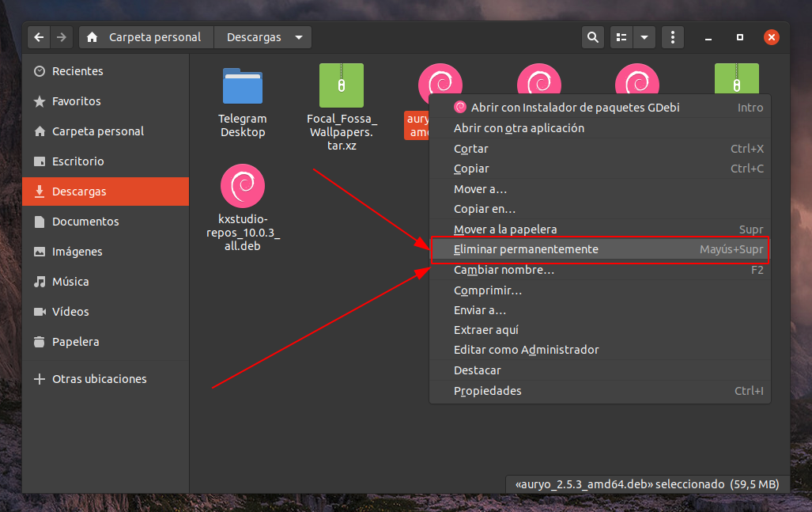
Task: Toggle the list view icon
Action: (x=622, y=37)
